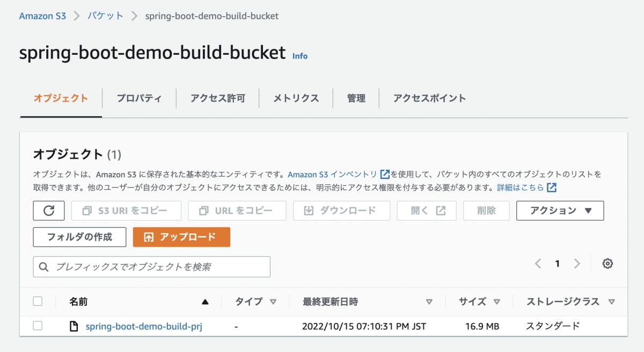Expand the アクション dropdown
The height and width of the screenshot is (352, 644).
coord(560,211)
